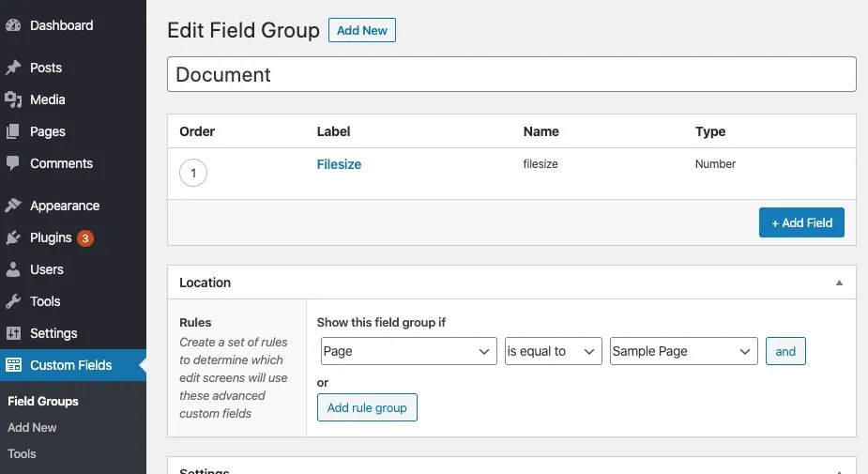Viewport: 868px width, 474px height.
Task: Click the Rules label
Action: tap(195, 322)
